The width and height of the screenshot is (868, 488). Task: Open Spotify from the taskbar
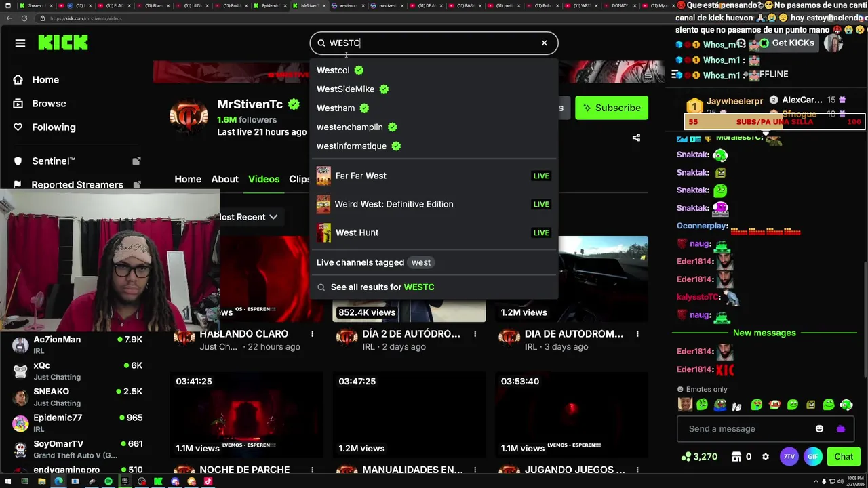click(x=108, y=481)
